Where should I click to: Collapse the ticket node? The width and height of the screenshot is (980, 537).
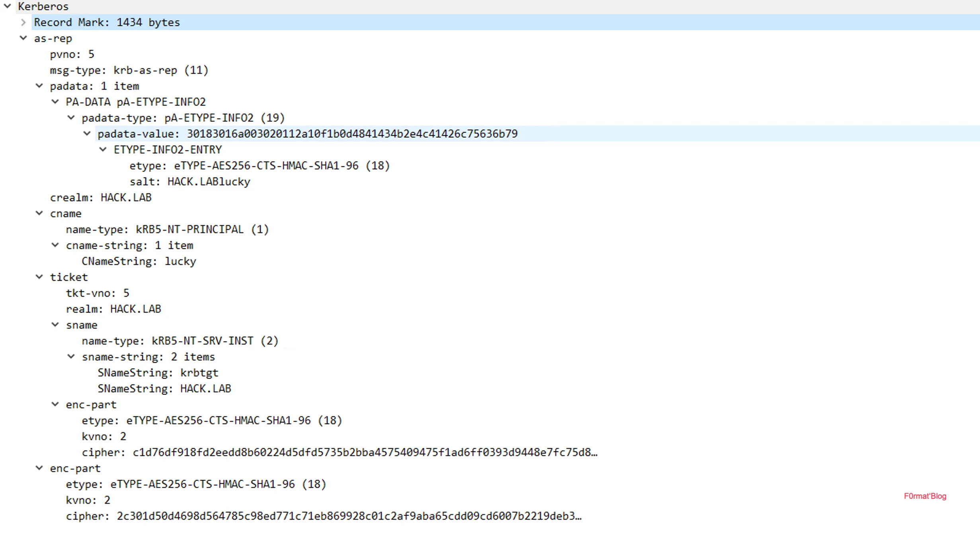point(39,277)
